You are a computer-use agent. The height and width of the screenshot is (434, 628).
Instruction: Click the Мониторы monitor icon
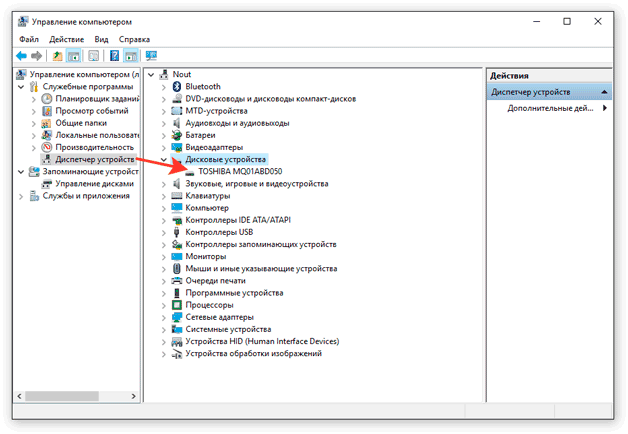coord(177,256)
